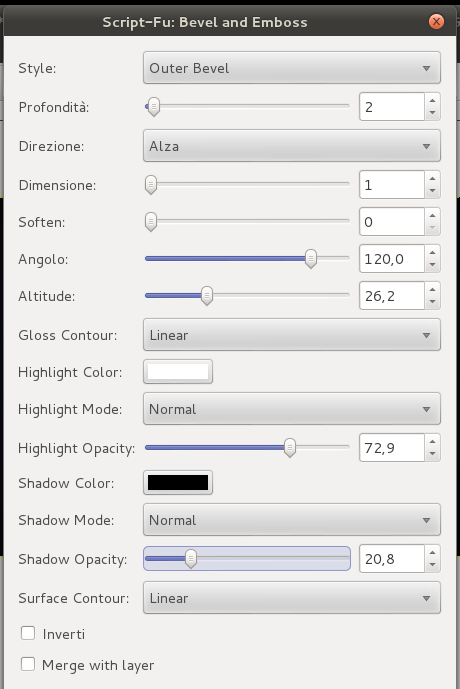Click the Altitude value field
This screenshot has width=460, height=689.
(392, 296)
